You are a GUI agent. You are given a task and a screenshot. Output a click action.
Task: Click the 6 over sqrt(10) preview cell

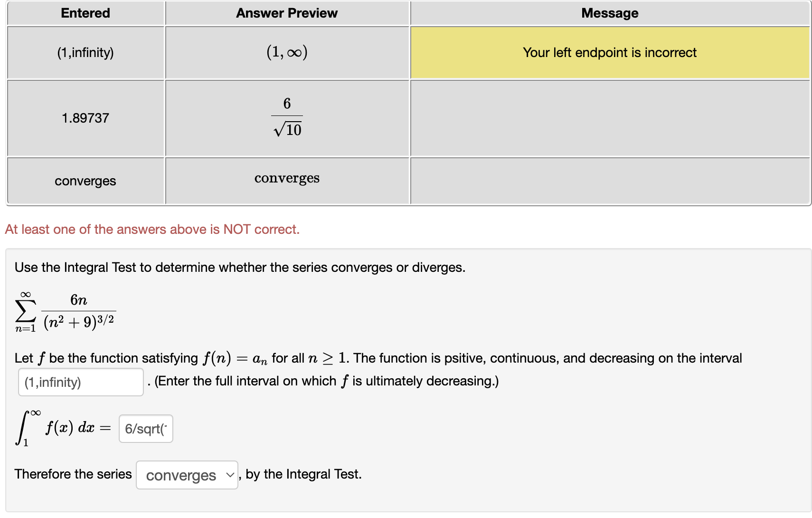(287, 118)
